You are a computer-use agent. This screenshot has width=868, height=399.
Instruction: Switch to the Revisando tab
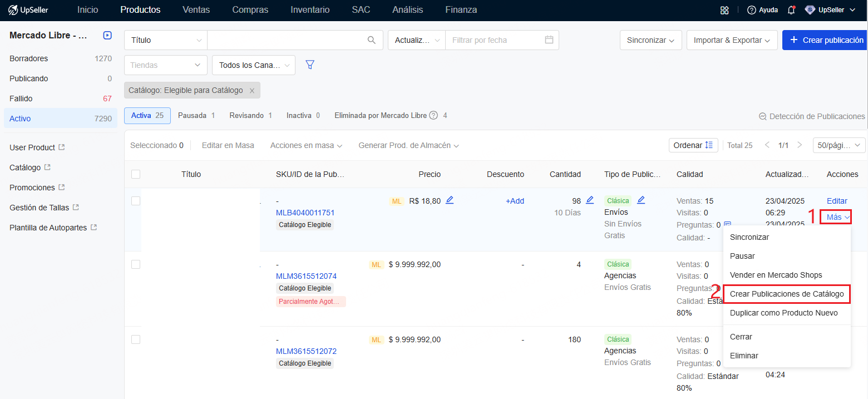[251, 115]
